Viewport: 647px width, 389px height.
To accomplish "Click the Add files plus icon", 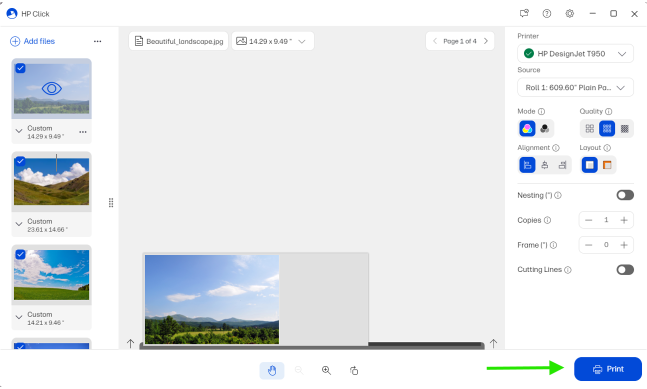I will [15, 41].
